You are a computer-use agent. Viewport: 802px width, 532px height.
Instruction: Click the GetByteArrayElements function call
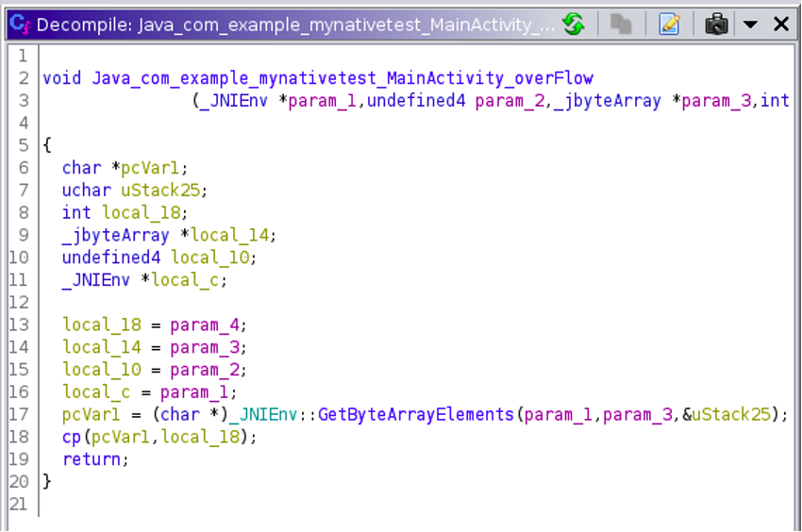coord(415,414)
